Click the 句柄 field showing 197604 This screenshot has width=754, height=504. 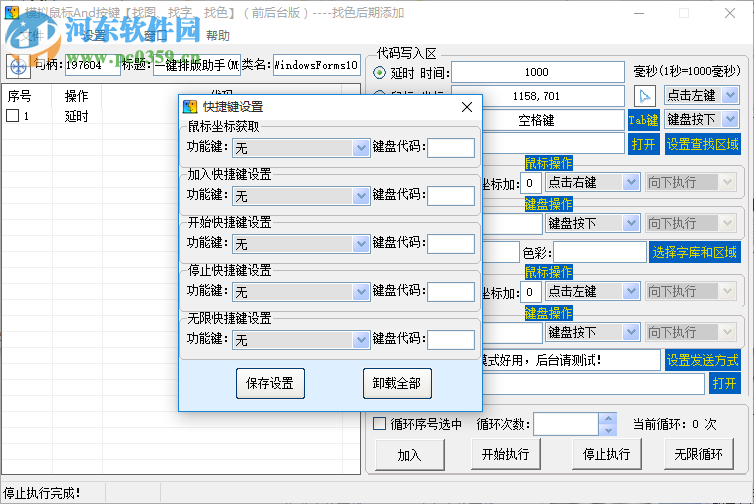click(x=92, y=65)
